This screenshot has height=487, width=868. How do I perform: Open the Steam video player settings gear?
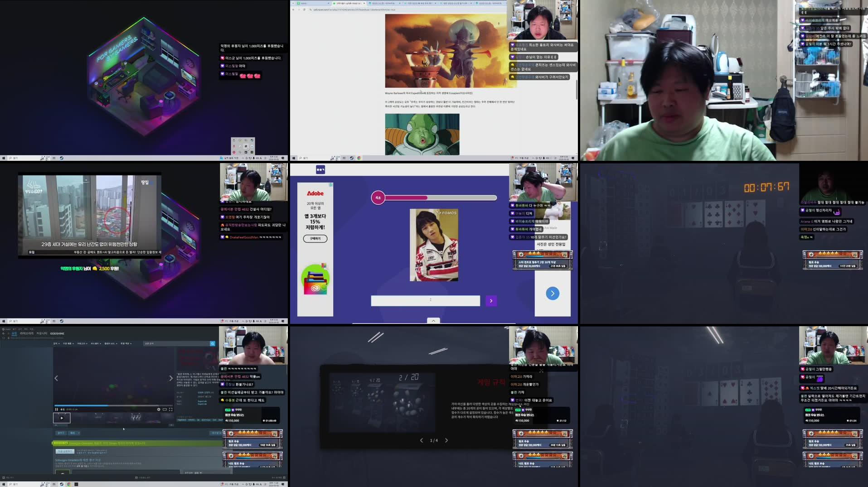pos(159,410)
